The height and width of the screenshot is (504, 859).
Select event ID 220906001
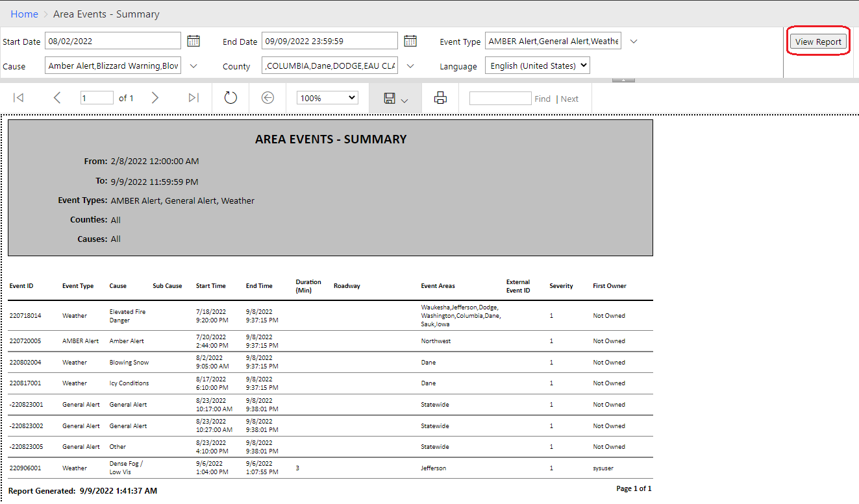tap(25, 468)
